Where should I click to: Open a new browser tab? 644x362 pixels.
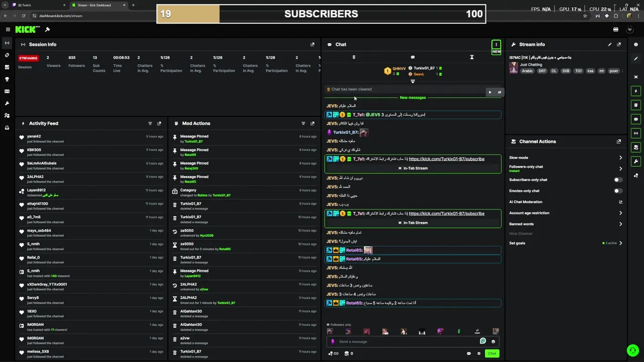coord(133,5)
